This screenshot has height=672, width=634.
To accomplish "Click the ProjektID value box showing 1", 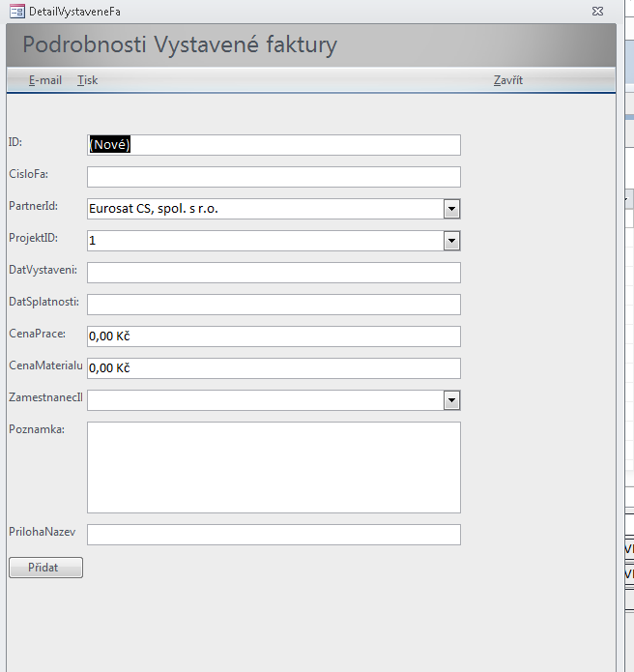I will pyautogui.click(x=264, y=241).
